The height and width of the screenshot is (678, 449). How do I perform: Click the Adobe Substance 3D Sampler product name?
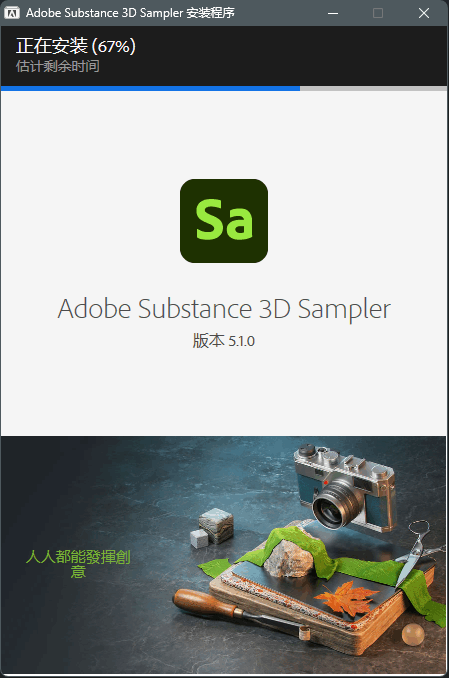point(224,309)
